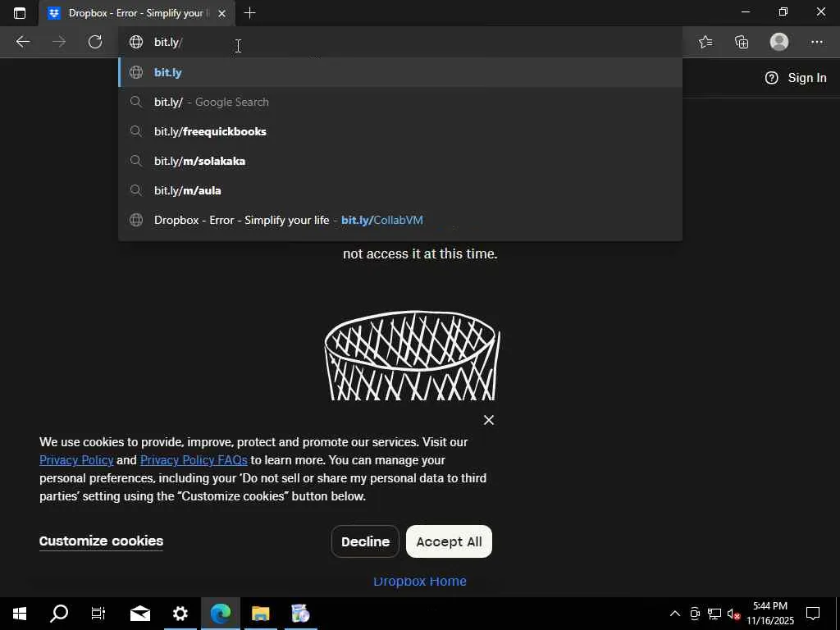Open the Privacy Policy FAQs link
840x630 pixels.
click(194, 460)
